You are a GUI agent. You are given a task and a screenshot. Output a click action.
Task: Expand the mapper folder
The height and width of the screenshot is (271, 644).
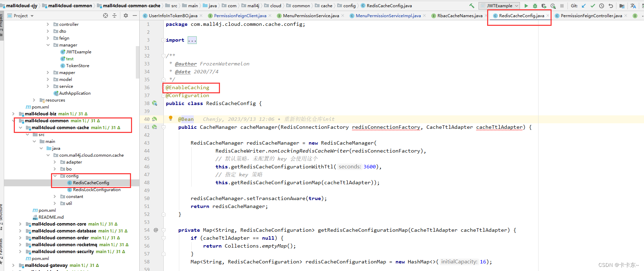(48, 72)
